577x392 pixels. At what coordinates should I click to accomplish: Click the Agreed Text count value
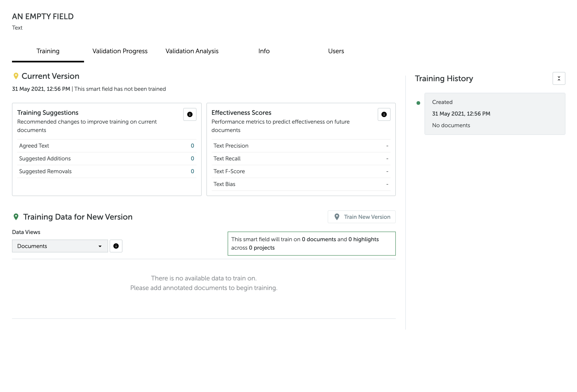[x=192, y=146]
